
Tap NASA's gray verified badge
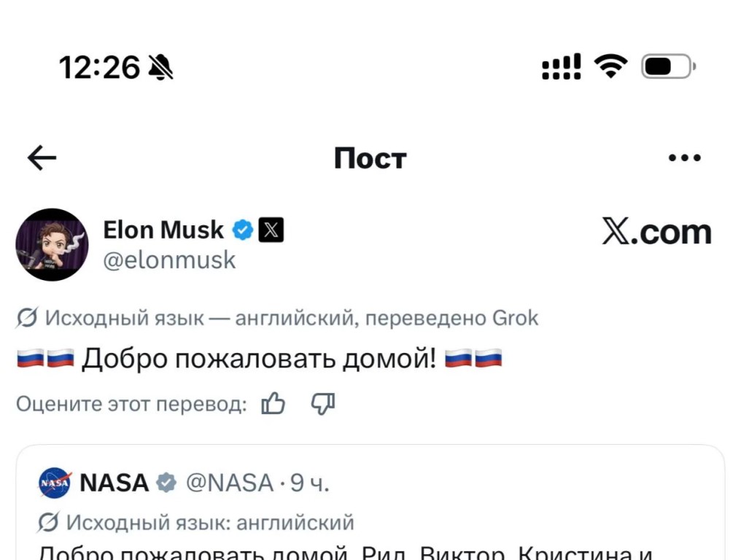click(x=166, y=483)
